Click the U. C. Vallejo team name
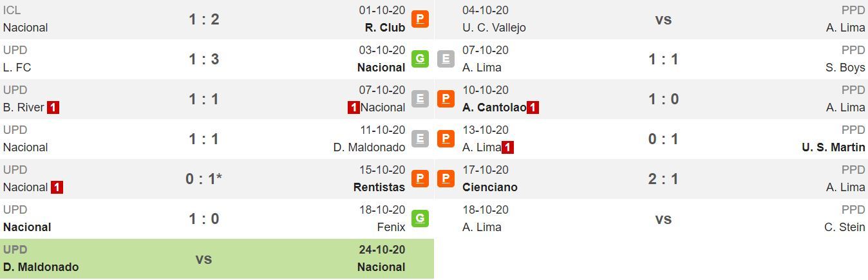Screen dimensions: 868x280 tap(494, 28)
